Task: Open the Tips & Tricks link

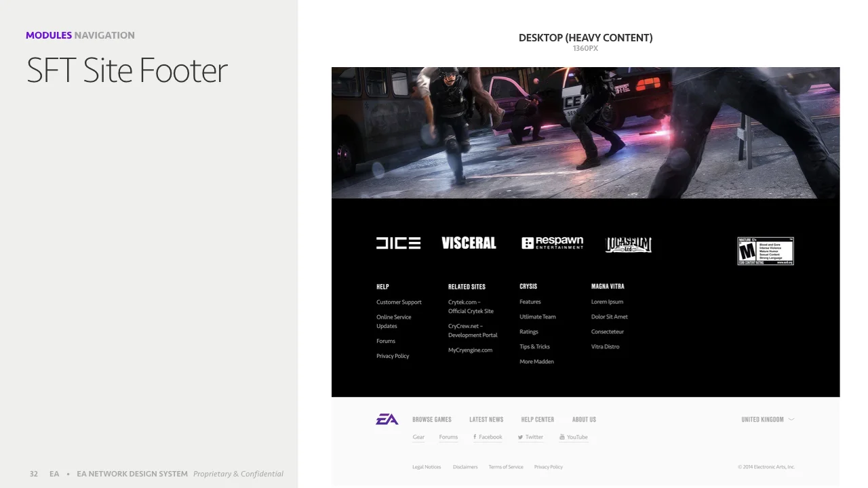Action: pyautogui.click(x=535, y=347)
